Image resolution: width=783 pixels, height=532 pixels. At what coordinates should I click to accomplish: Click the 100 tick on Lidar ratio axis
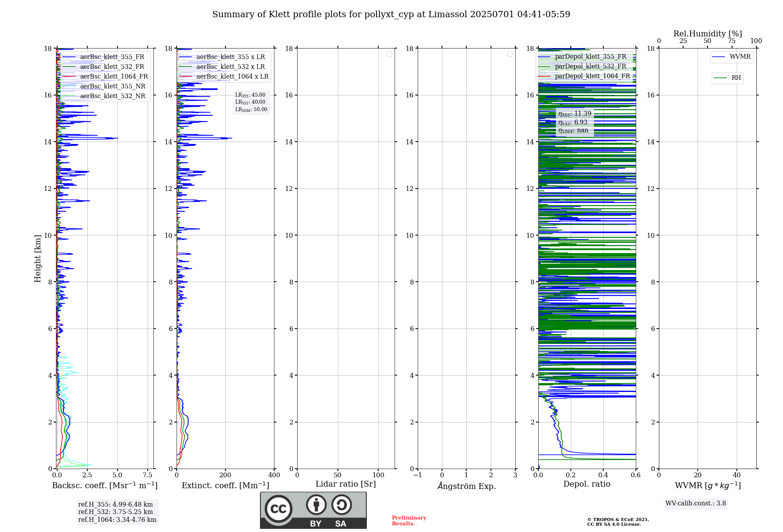[378, 475]
